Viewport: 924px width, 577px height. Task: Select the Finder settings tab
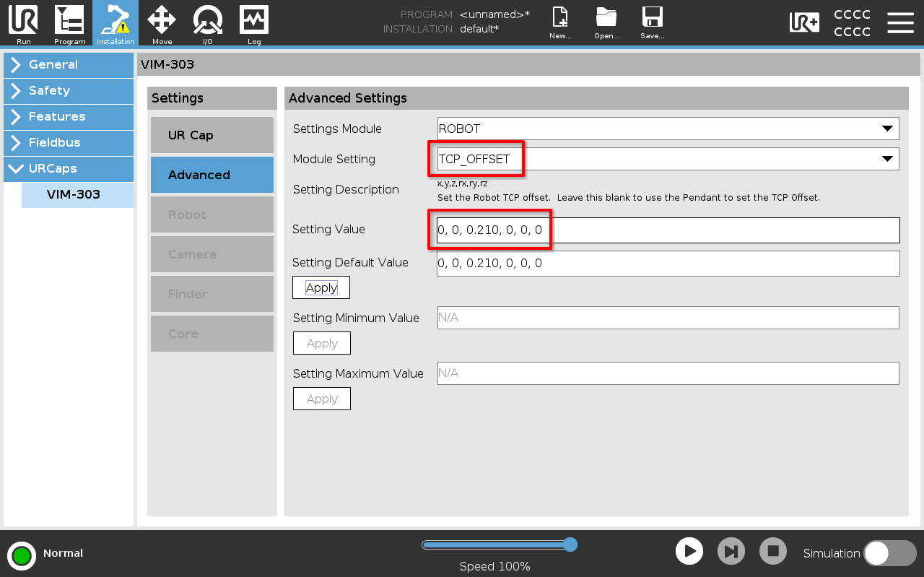pyautogui.click(x=212, y=294)
